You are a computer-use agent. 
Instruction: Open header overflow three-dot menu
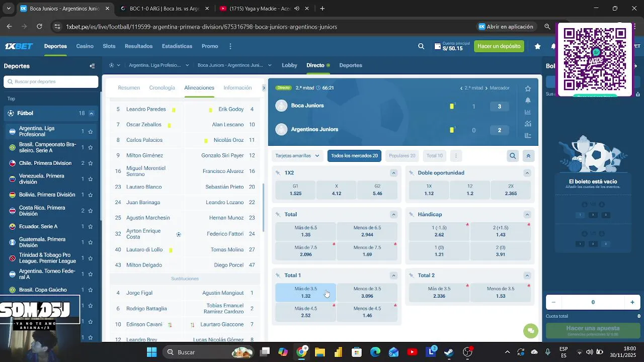click(x=230, y=46)
